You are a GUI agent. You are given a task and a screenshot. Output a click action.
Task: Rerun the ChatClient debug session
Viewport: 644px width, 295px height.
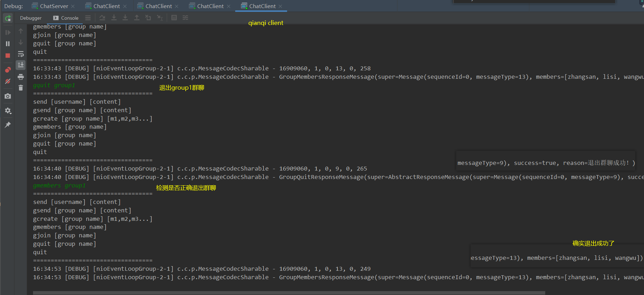8,18
